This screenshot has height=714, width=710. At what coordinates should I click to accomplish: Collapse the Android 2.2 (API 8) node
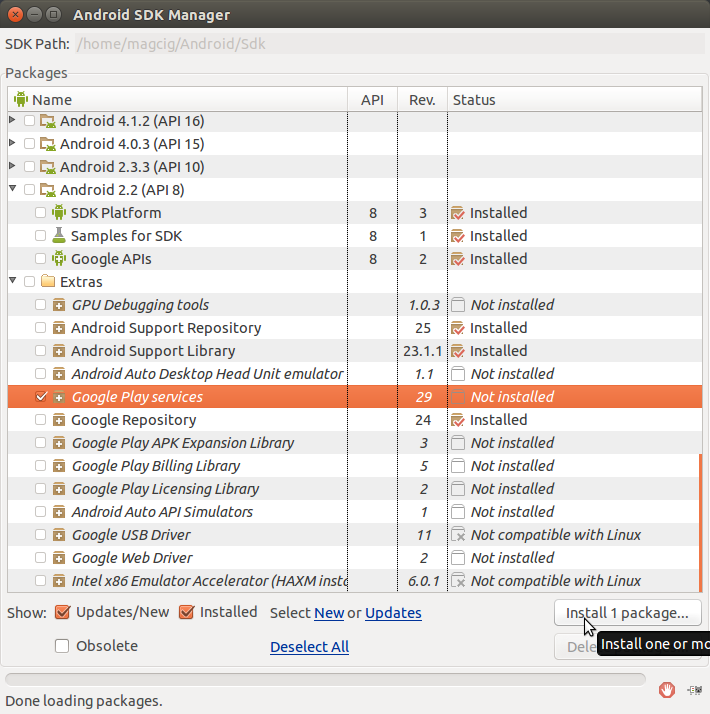point(13,189)
